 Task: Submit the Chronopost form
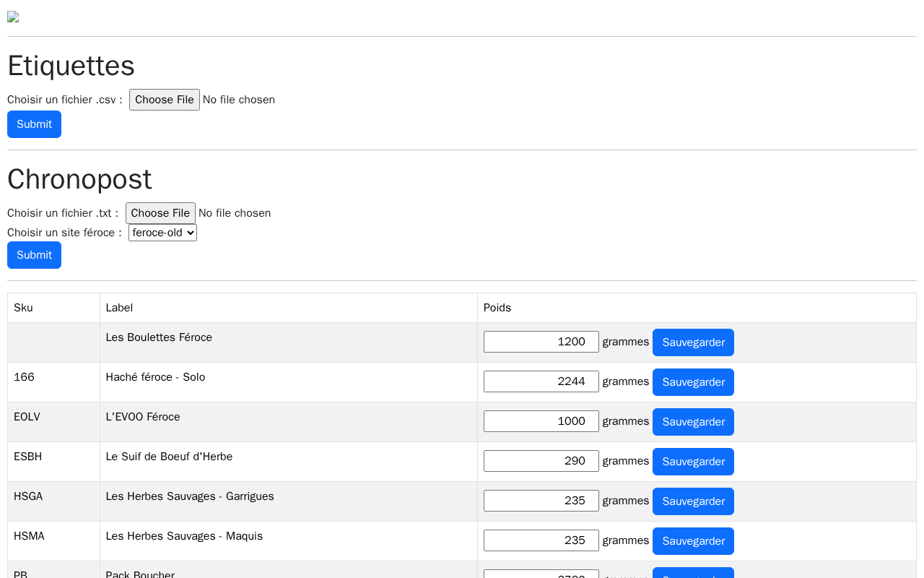point(34,255)
